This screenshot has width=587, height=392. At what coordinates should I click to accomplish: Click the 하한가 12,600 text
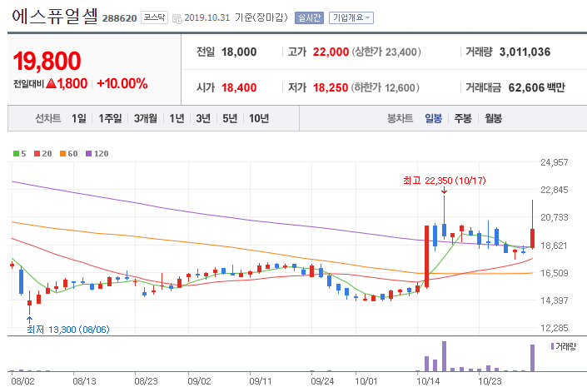point(386,88)
